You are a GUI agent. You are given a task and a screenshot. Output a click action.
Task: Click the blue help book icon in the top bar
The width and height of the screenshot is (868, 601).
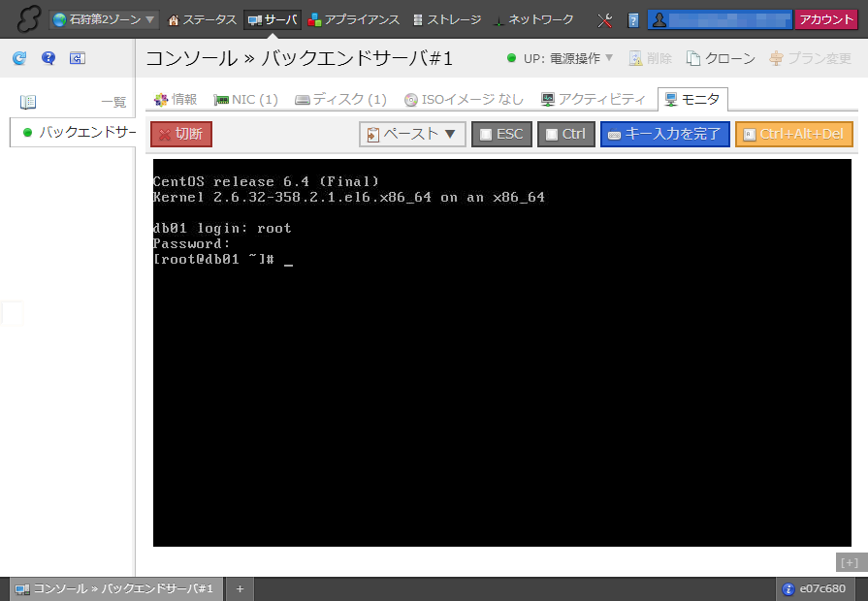tap(633, 19)
